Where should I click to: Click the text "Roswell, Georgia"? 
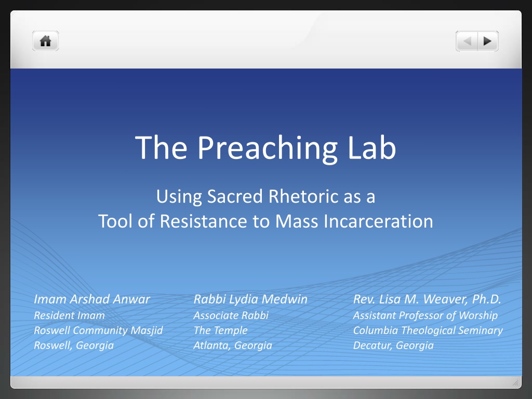[74, 345]
